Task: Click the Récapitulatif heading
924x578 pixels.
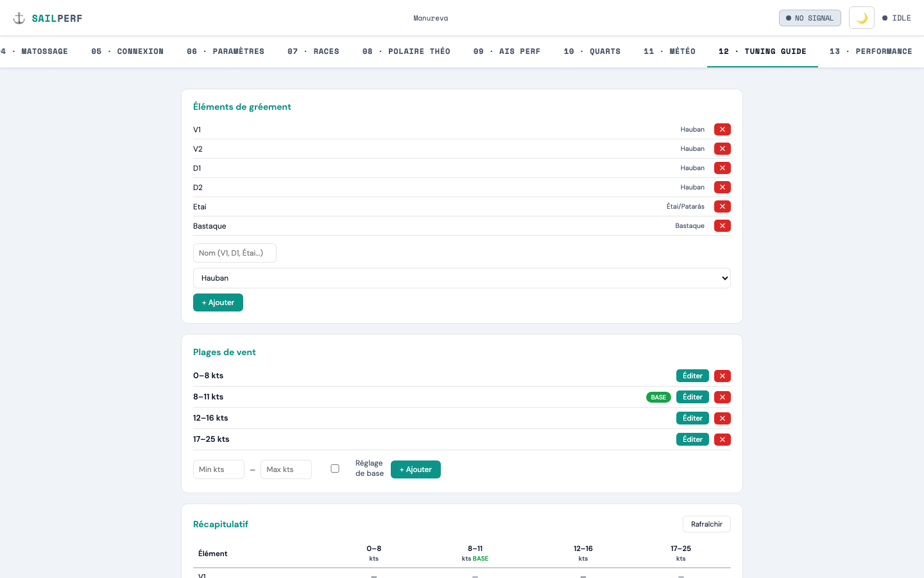Action: point(221,524)
